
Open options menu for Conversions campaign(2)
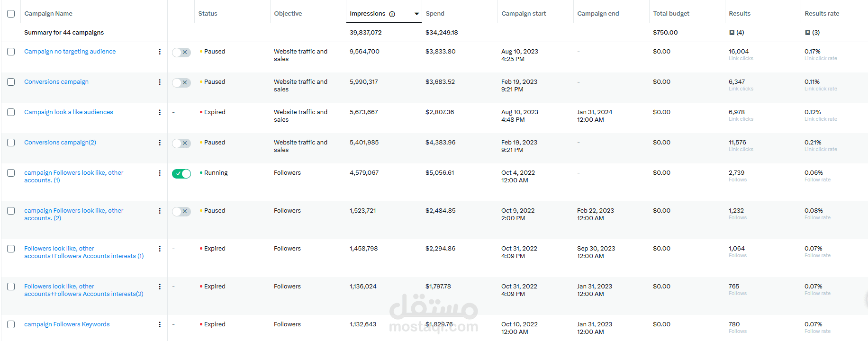click(x=160, y=143)
